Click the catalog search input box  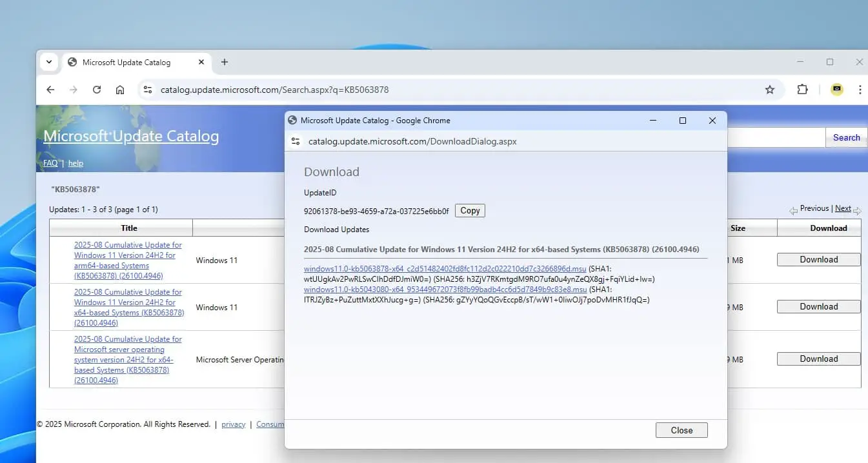[x=776, y=137]
